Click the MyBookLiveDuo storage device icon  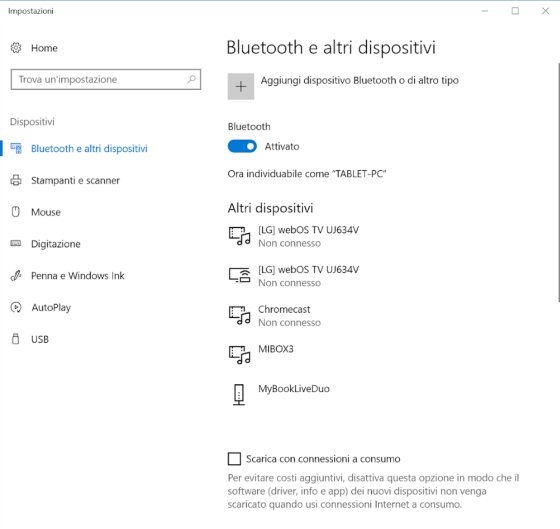tap(239, 395)
